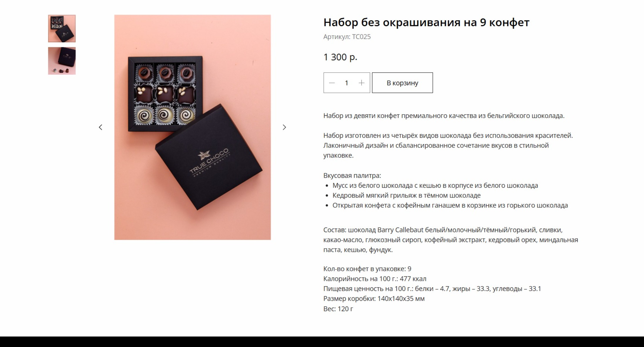Image resolution: width=644 pixels, height=347 pixels.
Task: Increase quantity with the plus icon
Action: tap(361, 83)
